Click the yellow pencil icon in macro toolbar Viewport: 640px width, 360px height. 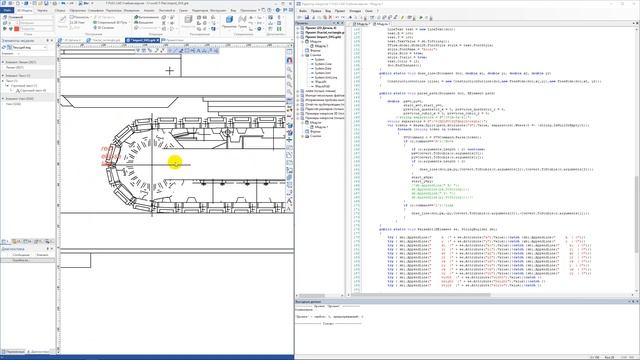tap(402, 18)
